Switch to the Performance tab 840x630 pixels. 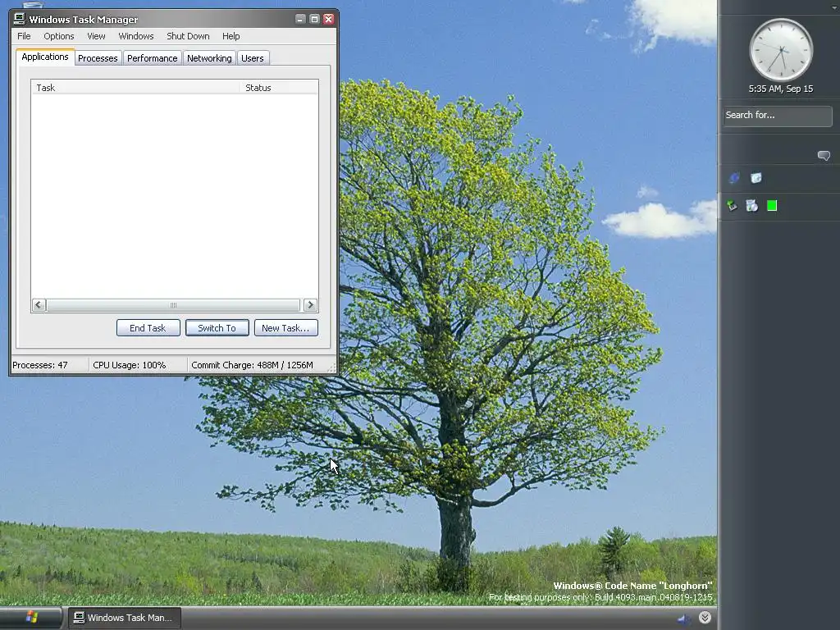point(152,58)
